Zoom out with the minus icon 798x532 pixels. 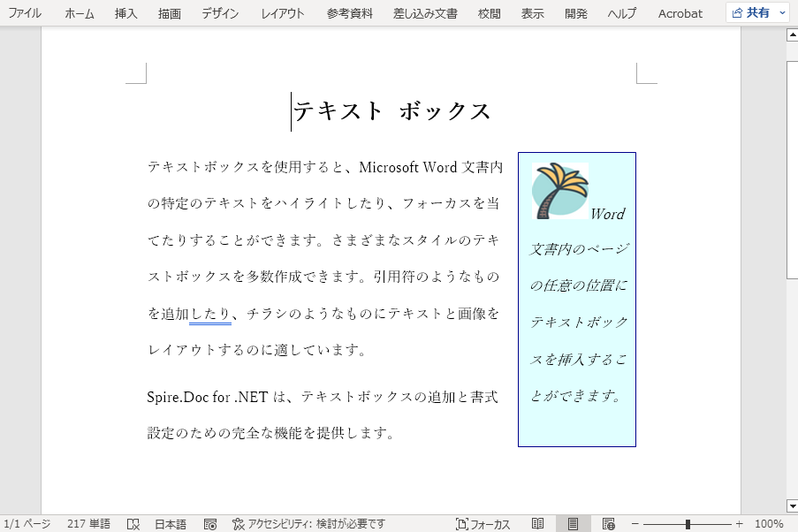pos(635,523)
